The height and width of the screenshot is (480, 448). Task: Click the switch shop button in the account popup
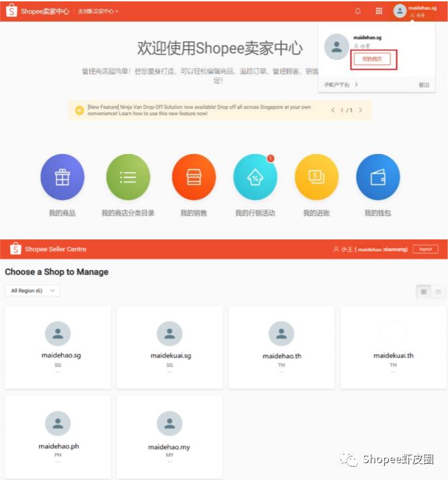372,59
